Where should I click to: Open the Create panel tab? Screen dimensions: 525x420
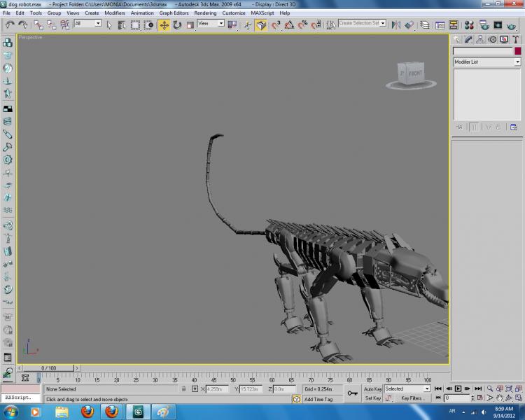click(457, 40)
